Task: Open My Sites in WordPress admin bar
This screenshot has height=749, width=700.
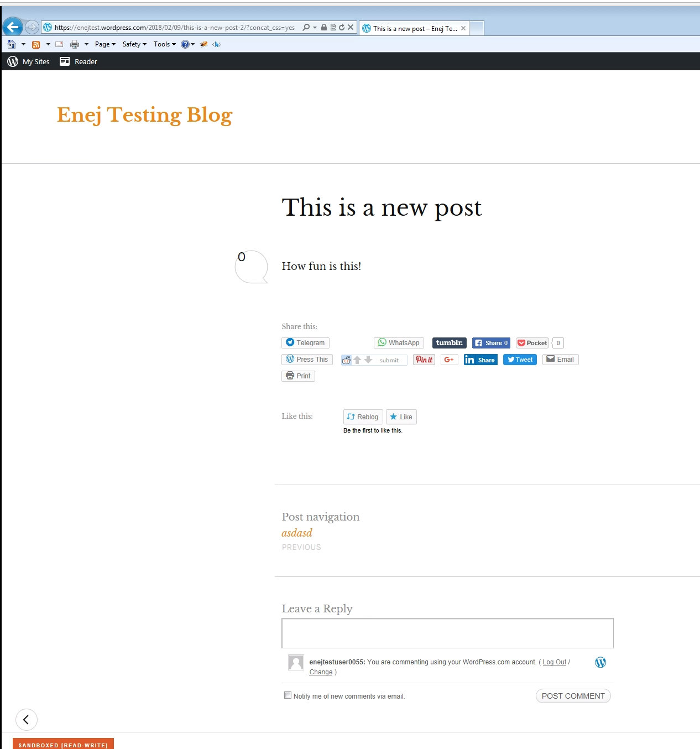Action: pos(29,61)
